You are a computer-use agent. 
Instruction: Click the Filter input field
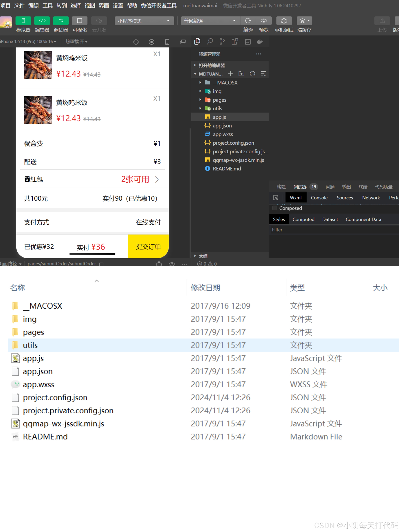tap(332, 230)
